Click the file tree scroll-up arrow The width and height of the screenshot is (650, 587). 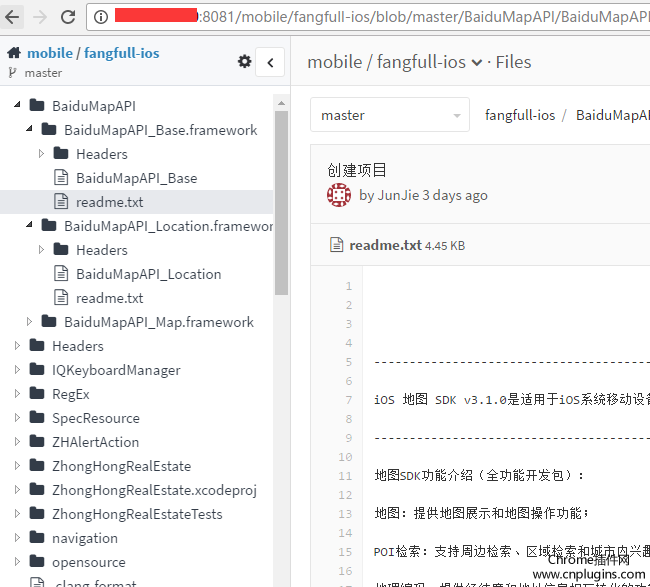[281, 103]
